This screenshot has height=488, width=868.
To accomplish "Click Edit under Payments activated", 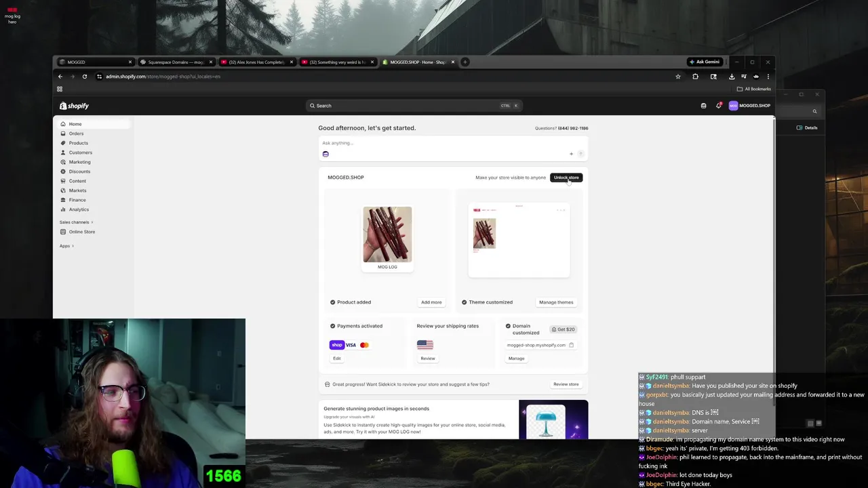I will pyautogui.click(x=337, y=359).
